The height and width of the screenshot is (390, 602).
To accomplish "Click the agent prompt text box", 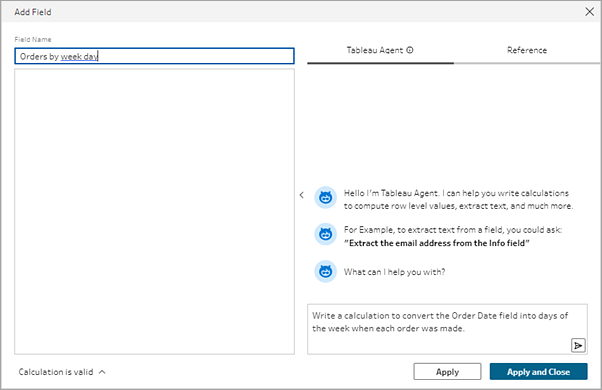I will (447, 329).
